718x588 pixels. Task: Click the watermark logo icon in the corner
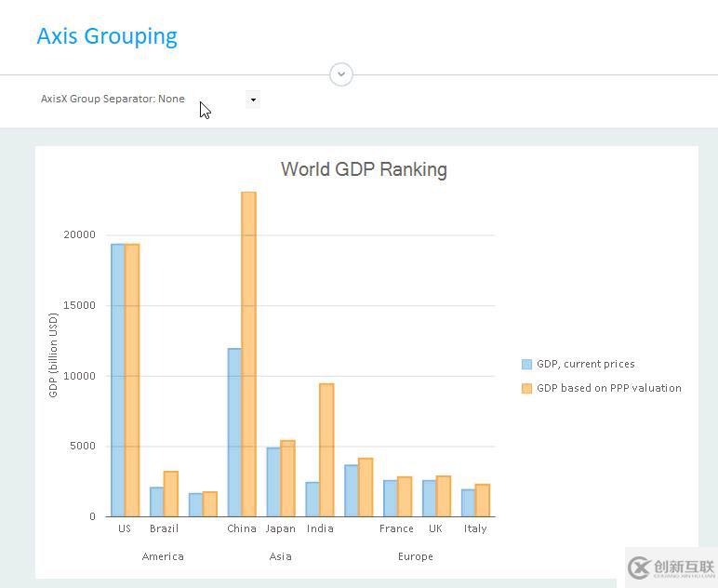tap(639, 568)
